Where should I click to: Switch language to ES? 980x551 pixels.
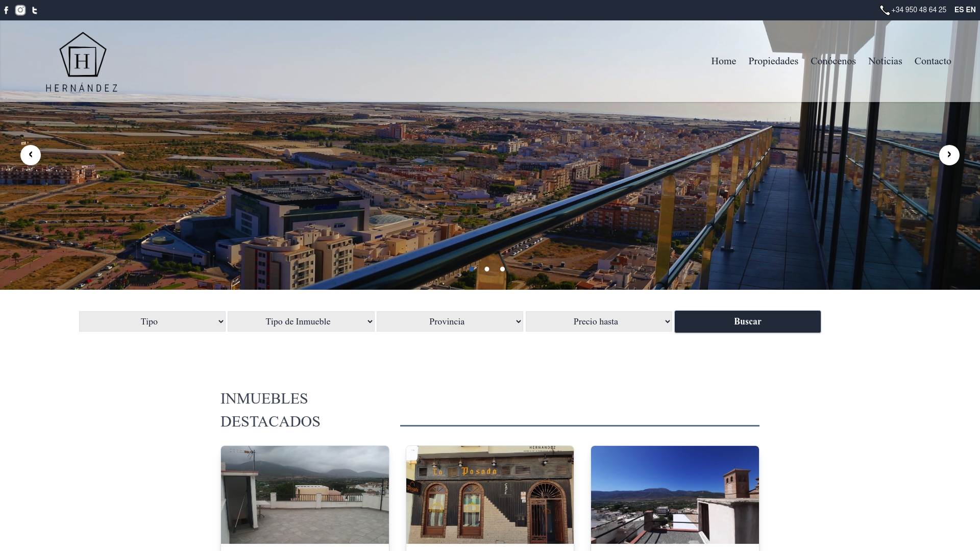(959, 10)
